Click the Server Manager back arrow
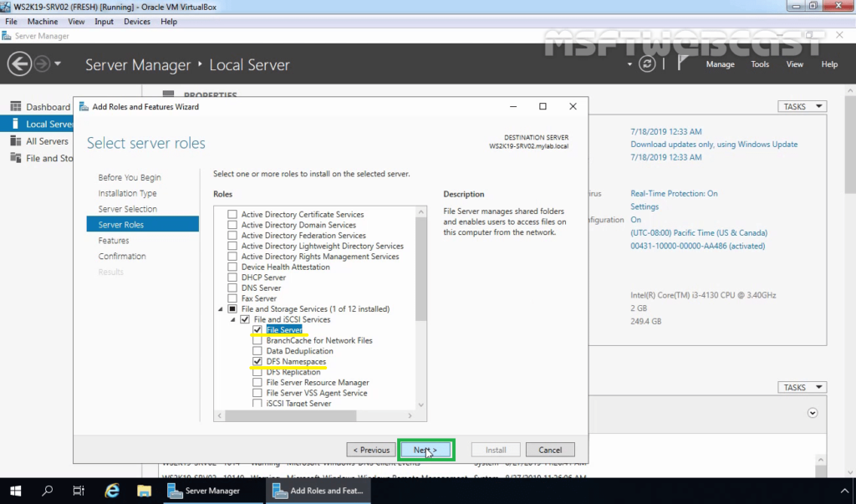The image size is (856, 504). tap(19, 64)
